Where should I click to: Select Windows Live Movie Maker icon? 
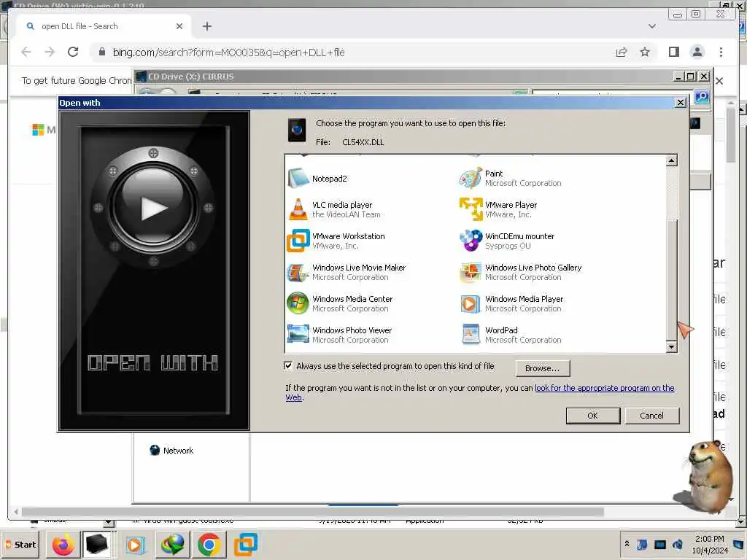(298, 273)
